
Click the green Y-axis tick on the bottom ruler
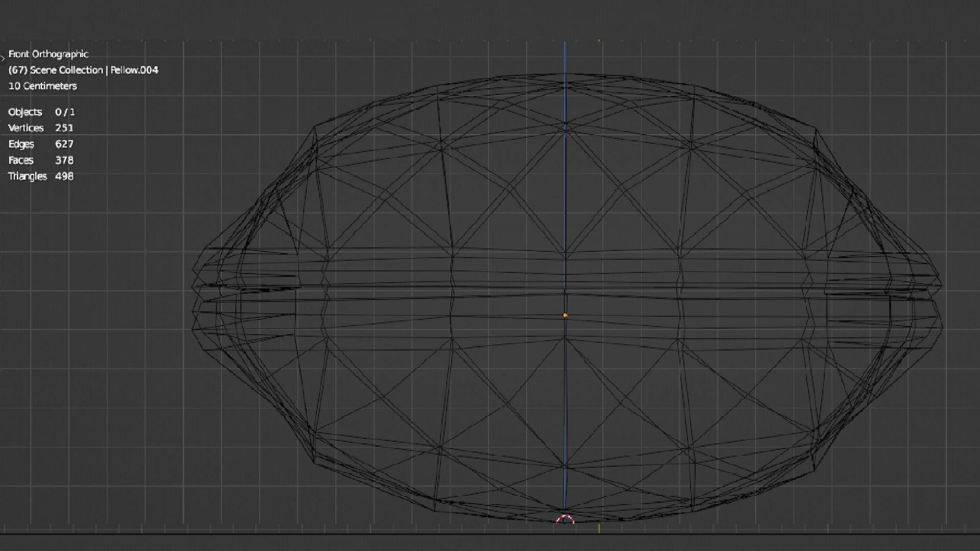point(599,528)
